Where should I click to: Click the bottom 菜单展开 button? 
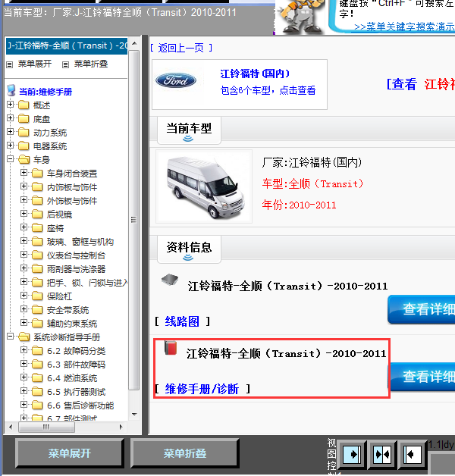point(70,453)
